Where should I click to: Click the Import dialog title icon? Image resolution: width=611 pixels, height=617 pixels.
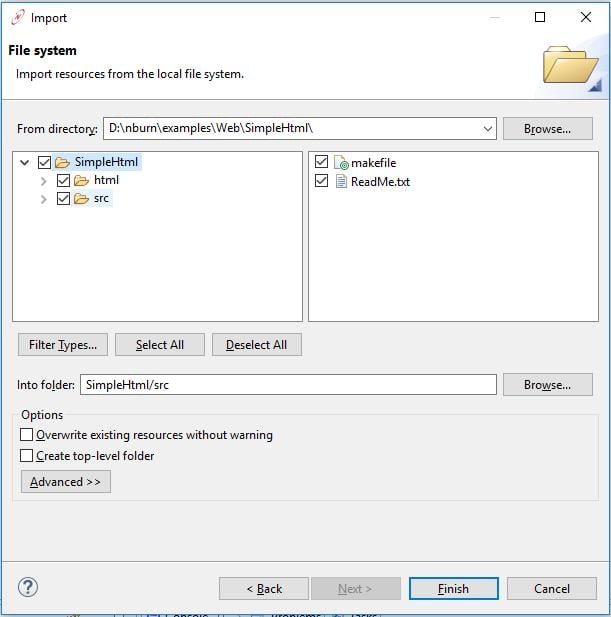[x=17, y=17]
